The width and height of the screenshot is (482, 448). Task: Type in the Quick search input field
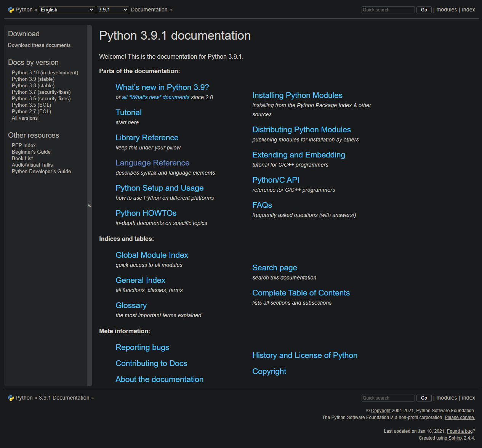[388, 10]
